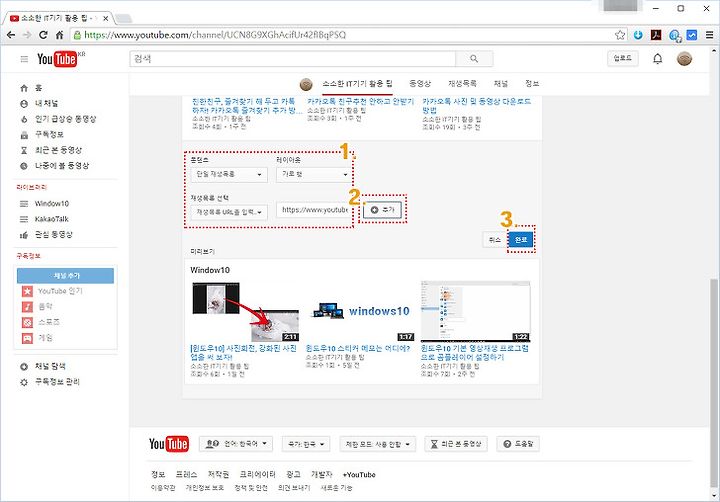Image resolution: width=720 pixels, height=502 pixels.
Task: Expand the 콘텐츠 dropdown (단일 재생목록)
Action: (229, 175)
